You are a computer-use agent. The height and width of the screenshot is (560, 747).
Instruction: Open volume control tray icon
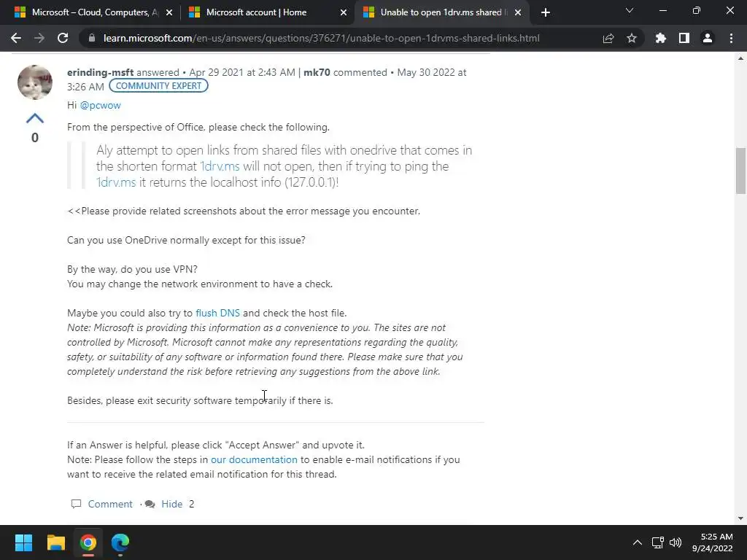(x=676, y=542)
